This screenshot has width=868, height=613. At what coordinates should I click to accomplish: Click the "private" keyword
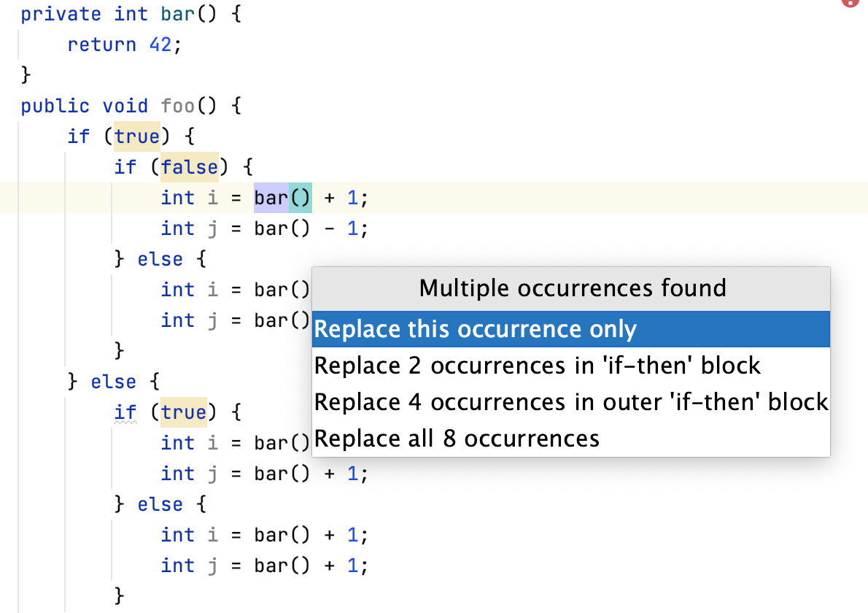[61, 15]
